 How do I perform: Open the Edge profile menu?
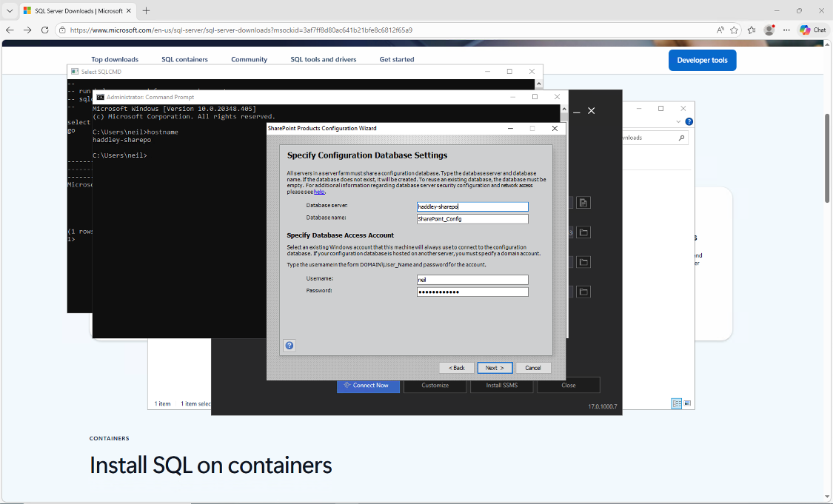pyautogui.click(x=769, y=30)
